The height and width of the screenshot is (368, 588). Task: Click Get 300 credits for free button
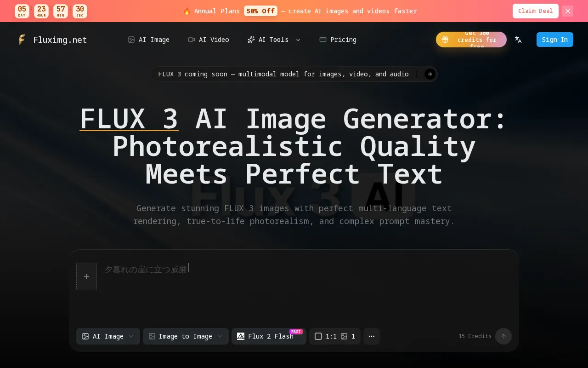pyautogui.click(x=471, y=40)
